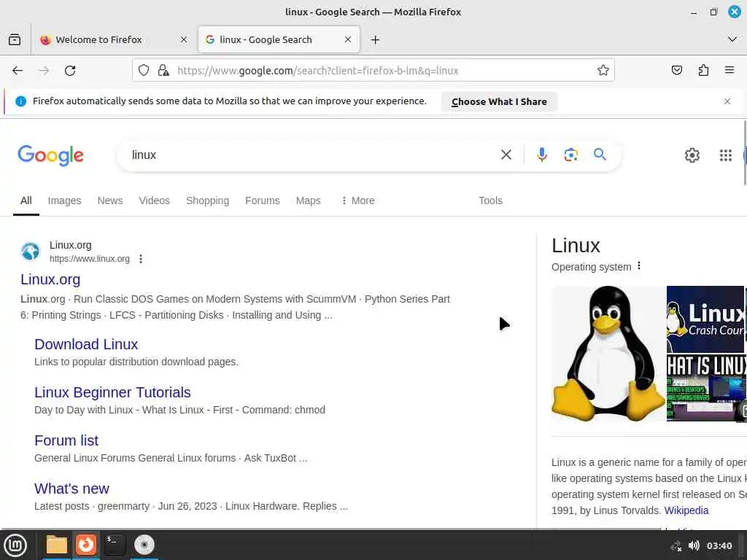747x560 pixels.
Task: Switch to the Maps results tab
Action: [x=309, y=201]
